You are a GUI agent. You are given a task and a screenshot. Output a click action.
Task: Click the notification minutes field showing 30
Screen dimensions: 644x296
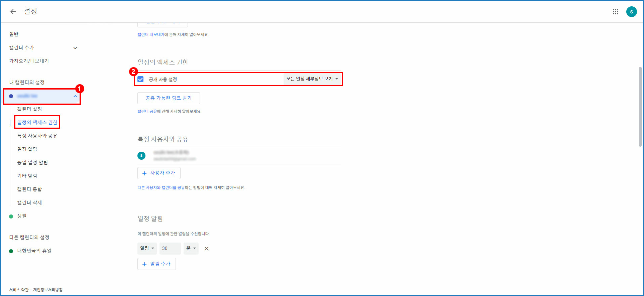[170, 248]
